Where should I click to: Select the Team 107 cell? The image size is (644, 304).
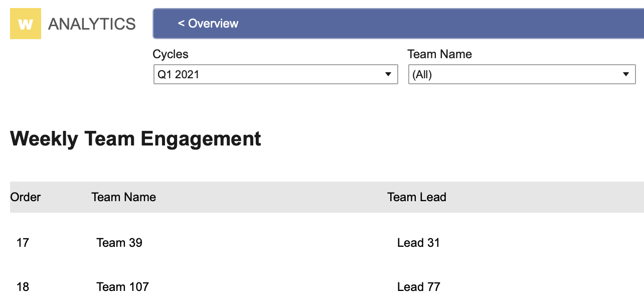[123, 287]
